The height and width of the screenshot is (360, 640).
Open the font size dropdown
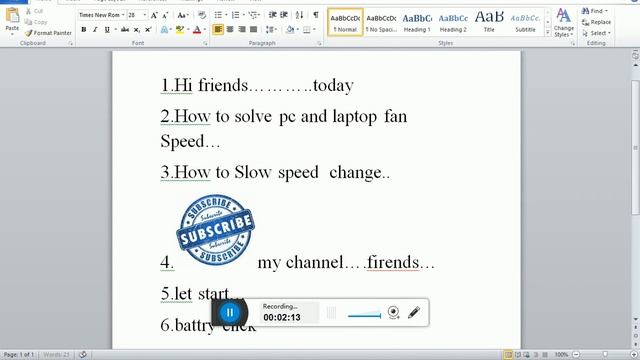(x=144, y=15)
